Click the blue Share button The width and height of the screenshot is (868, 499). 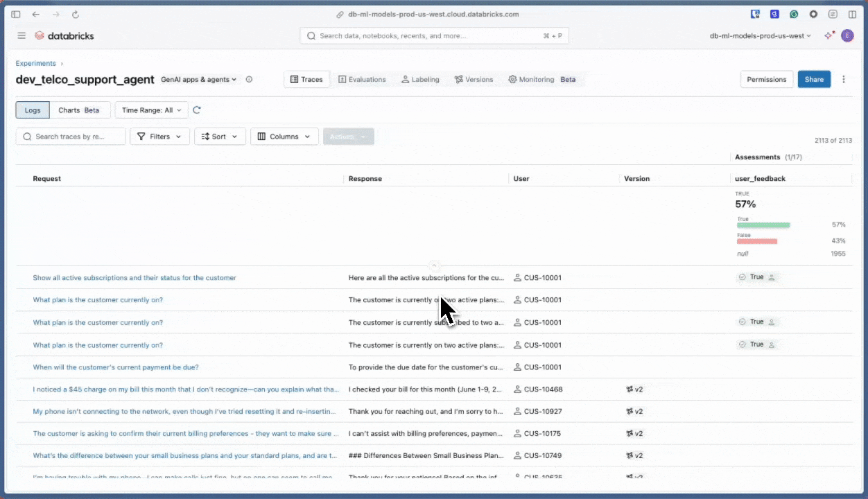[814, 80]
